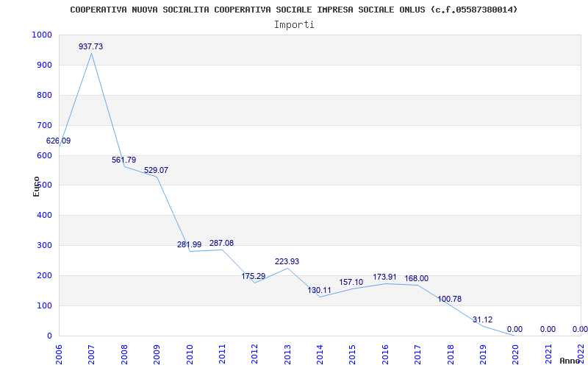The image size is (588, 368).
Task: Select the 130.11 data label
Action: point(320,290)
